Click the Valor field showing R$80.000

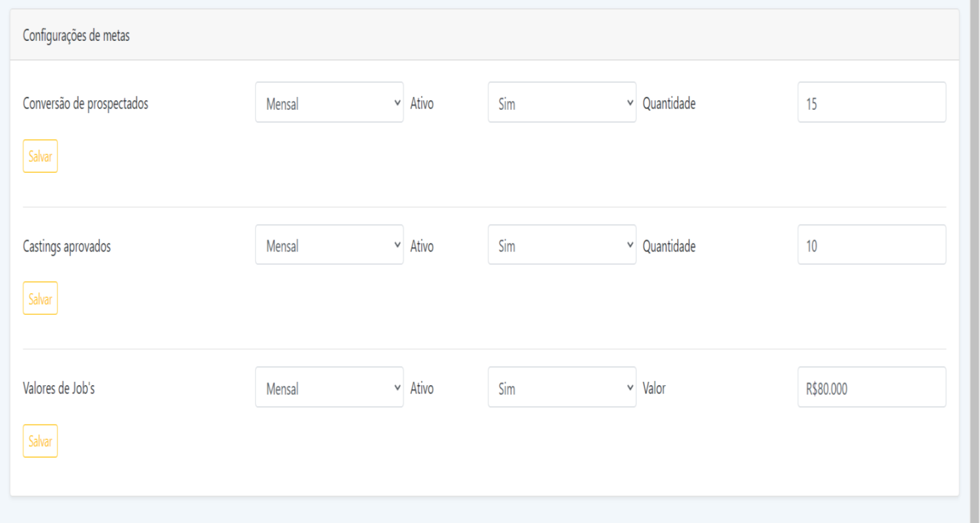coord(871,387)
